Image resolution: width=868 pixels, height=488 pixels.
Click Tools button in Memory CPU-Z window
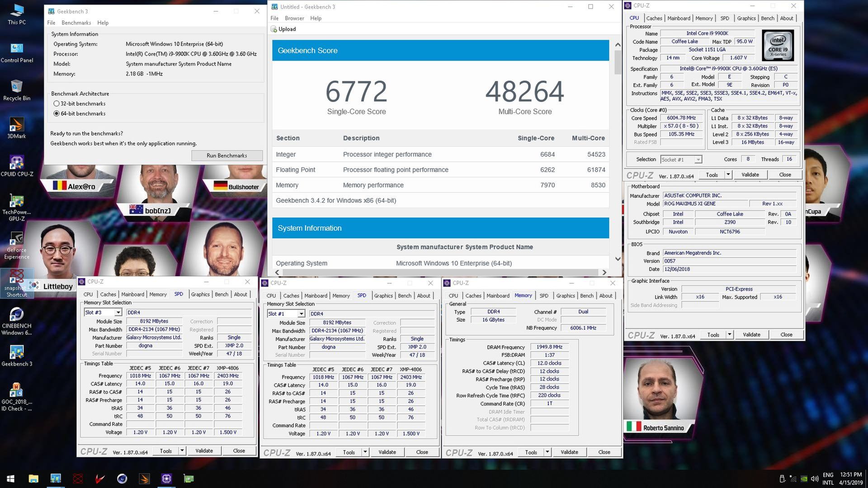click(x=531, y=452)
